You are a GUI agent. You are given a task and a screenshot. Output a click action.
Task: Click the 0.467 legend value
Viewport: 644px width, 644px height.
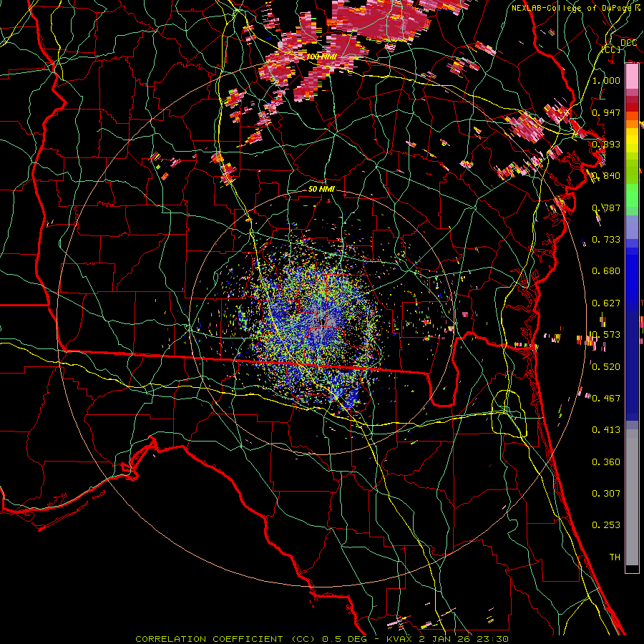[x=606, y=399]
